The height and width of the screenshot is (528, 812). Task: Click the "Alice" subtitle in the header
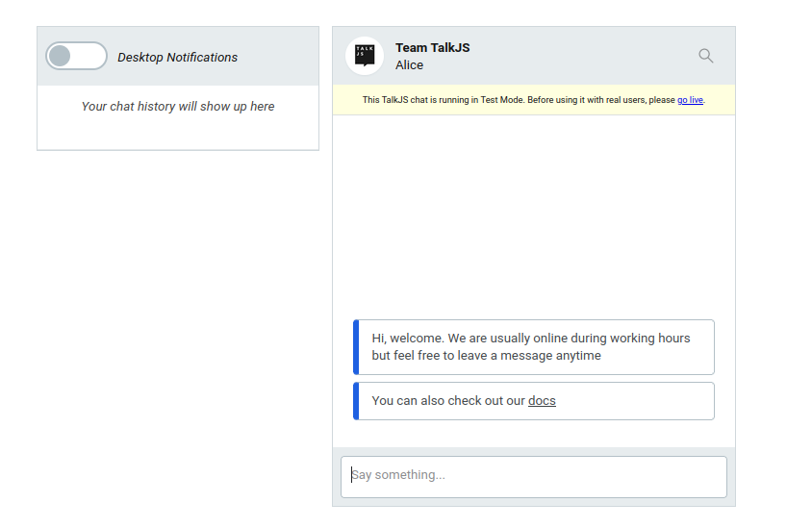409,64
